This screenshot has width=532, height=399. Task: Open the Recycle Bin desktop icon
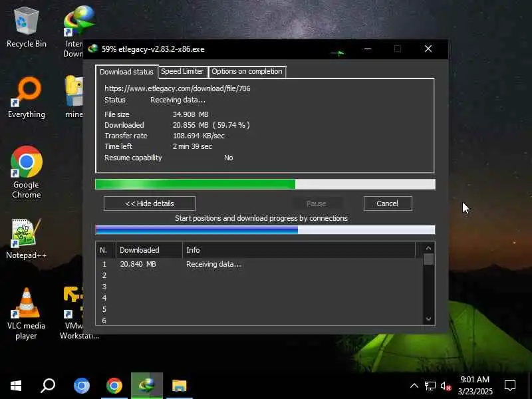pos(26,28)
